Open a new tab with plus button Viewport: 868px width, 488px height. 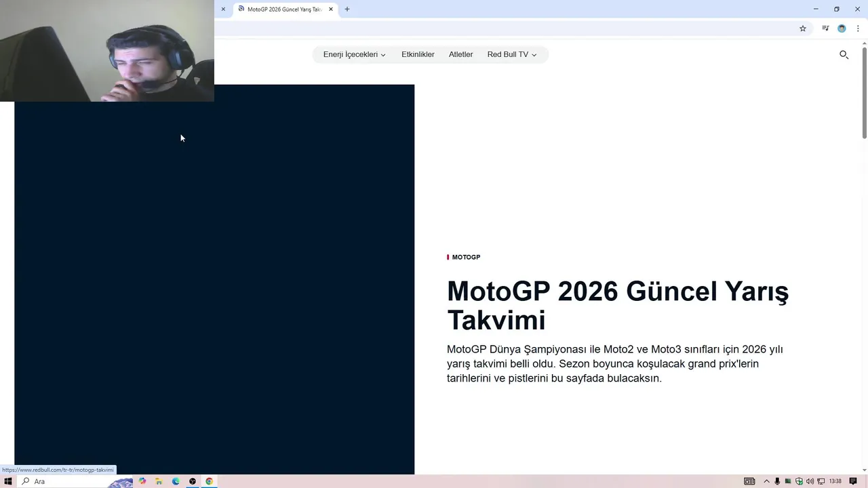click(x=347, y=9)
